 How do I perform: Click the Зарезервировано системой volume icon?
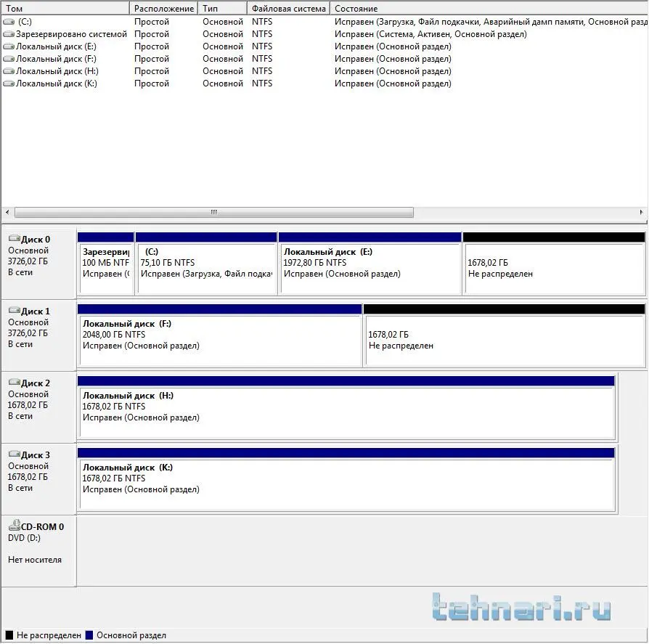[x=8, y=34]
